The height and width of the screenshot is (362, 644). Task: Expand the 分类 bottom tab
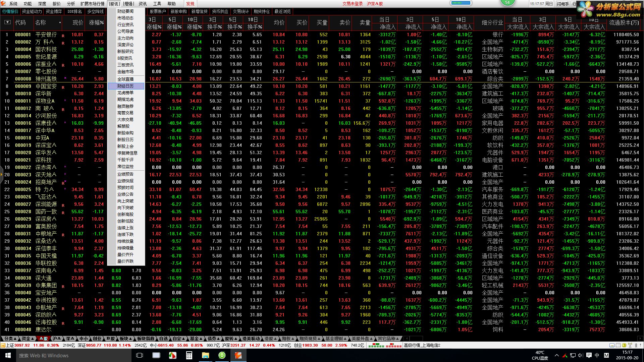pos(10,339)
